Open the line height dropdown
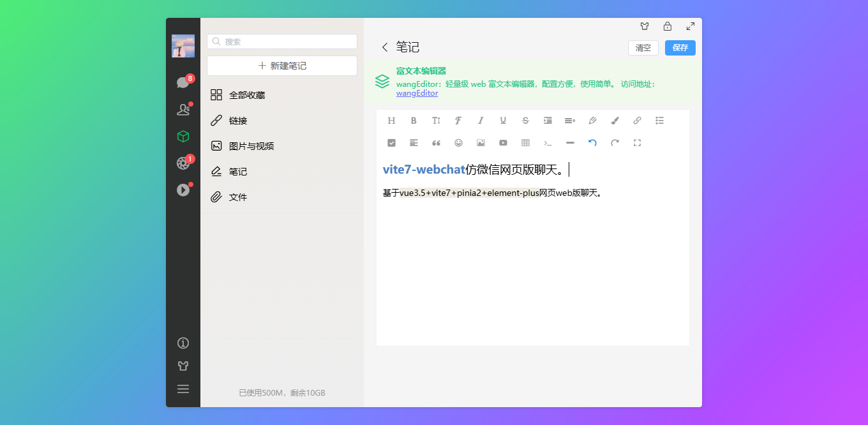868x425 pixels. (x=569, y=120)
